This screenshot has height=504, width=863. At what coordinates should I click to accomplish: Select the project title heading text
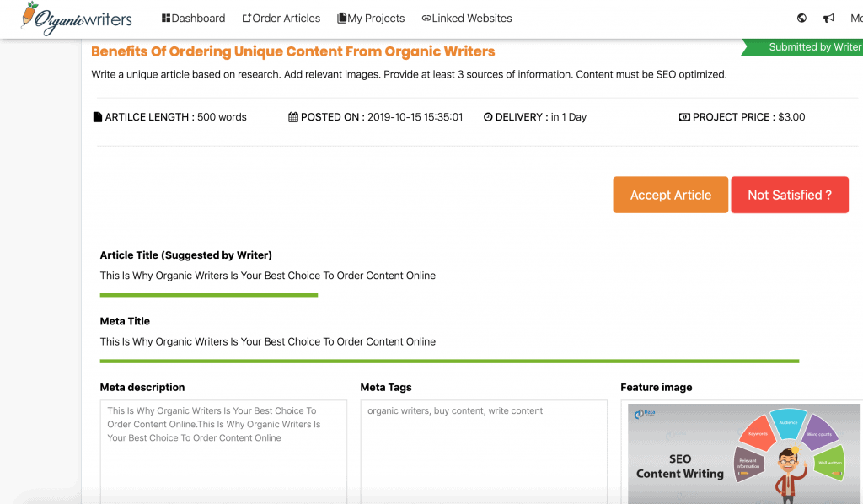click(292, 51)
